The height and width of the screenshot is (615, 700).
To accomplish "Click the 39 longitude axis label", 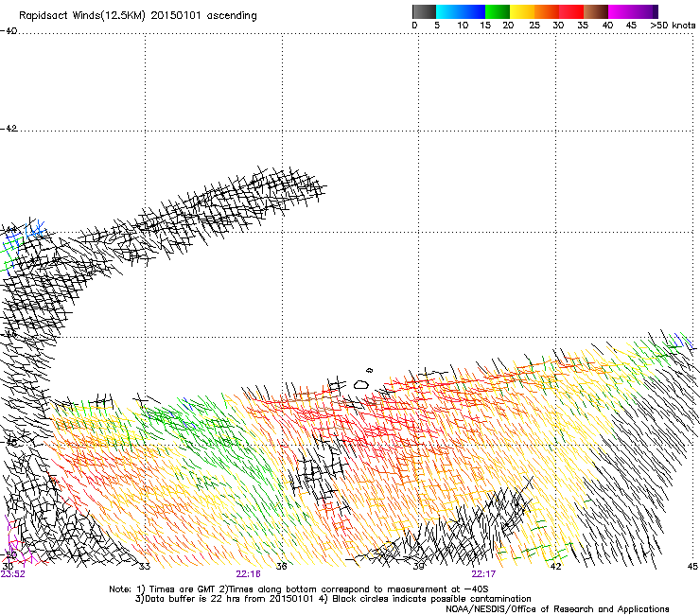I will [418, 567].
